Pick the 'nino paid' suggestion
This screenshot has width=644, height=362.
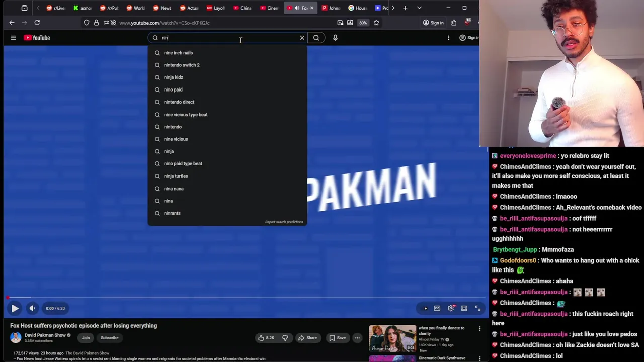coord(227,89)
